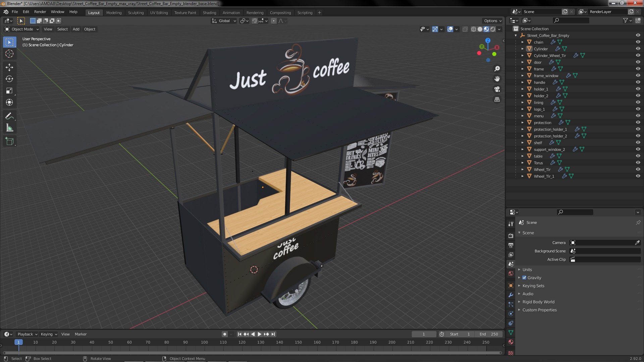
Task: Select the Scale tool
Action: click(9, 91)
